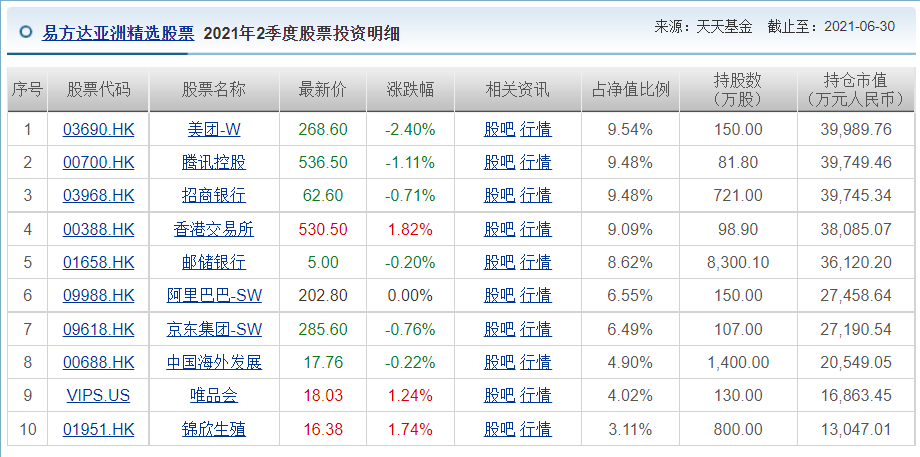This screenshot has height=457, width=920.
Task: Open 行情 for 中国海外发展
Action: 536,362
